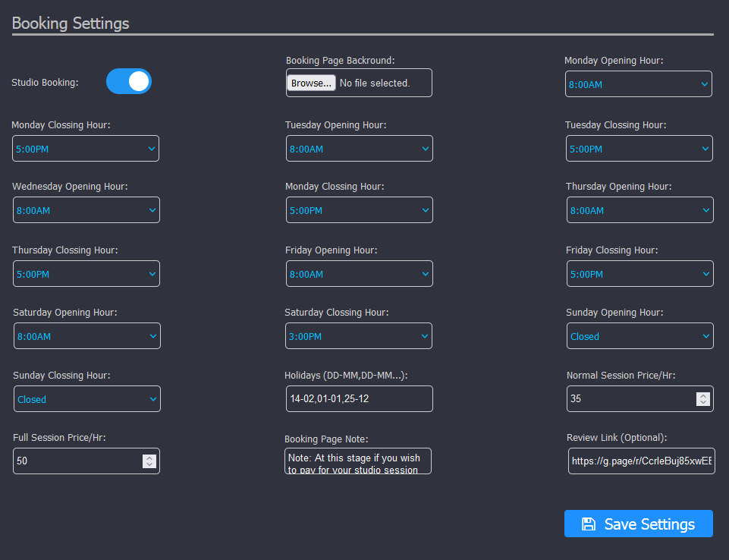729x560 pixels.
Task: Click the Review Link input field
Action: coord(642,461)
